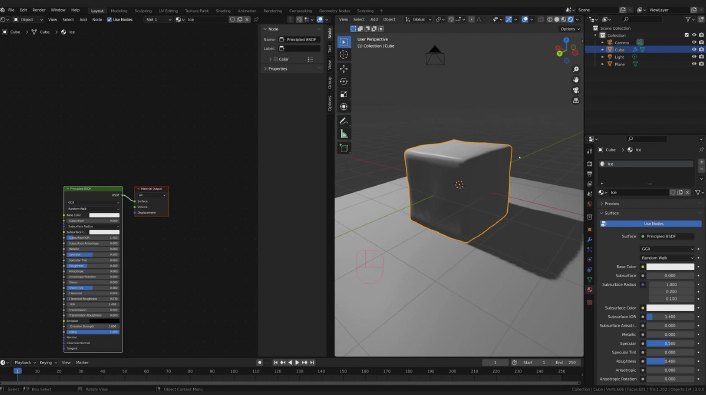Image resolution: width=706 pixels, height=395 pixels.
Task: Open the Random Walk subsurface method dropdown
Action: point(667,258)
